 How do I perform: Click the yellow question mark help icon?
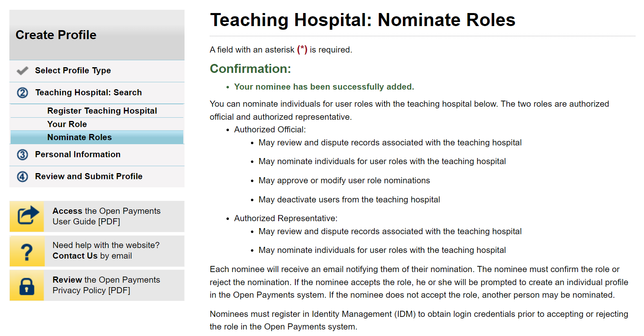click(27, 251)
